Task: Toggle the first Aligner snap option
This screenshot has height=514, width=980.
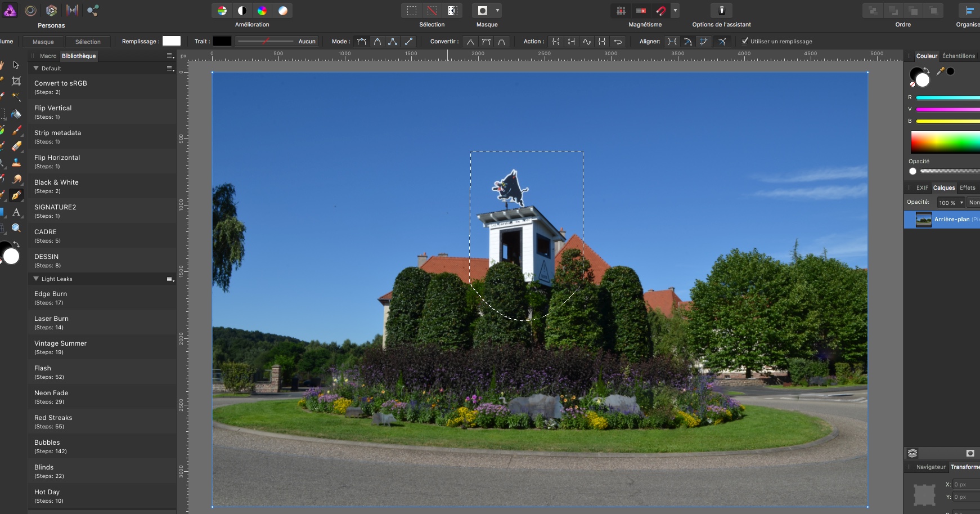Action: click(x=672, y=41)
